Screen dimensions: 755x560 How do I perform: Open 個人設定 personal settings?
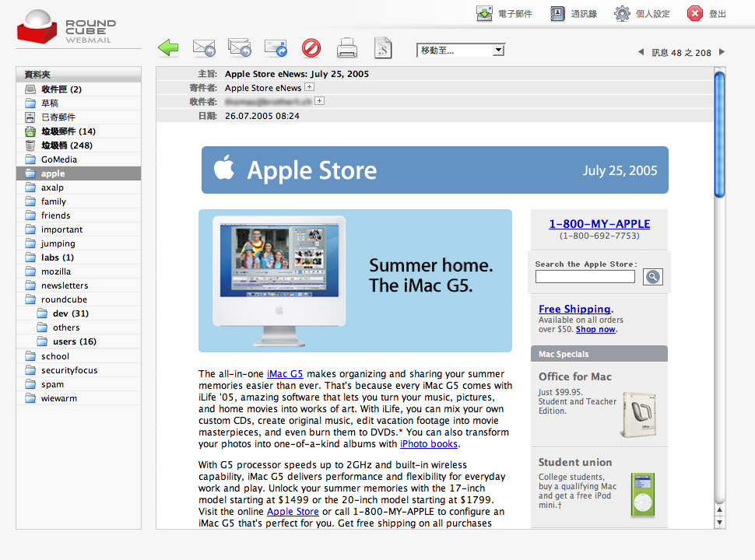click(x=642, y=13)
